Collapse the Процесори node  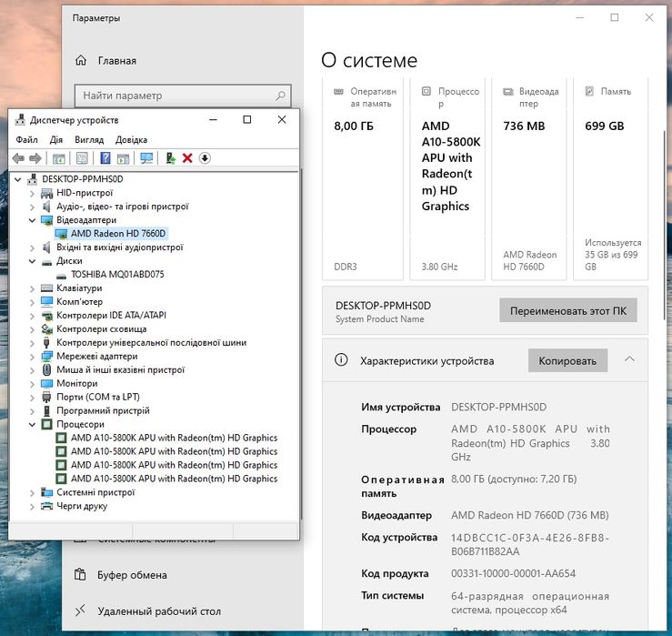(x=32, y=424)
